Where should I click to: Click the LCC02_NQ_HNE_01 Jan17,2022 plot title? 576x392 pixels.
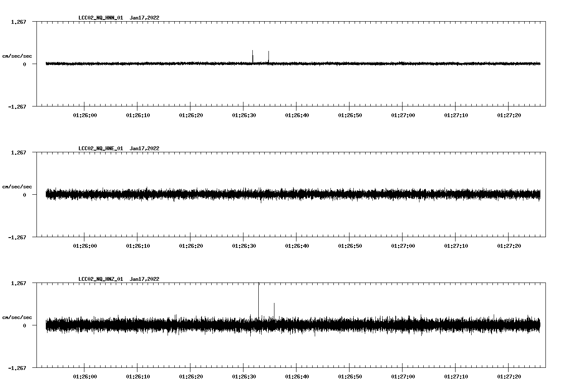[119, 148]
